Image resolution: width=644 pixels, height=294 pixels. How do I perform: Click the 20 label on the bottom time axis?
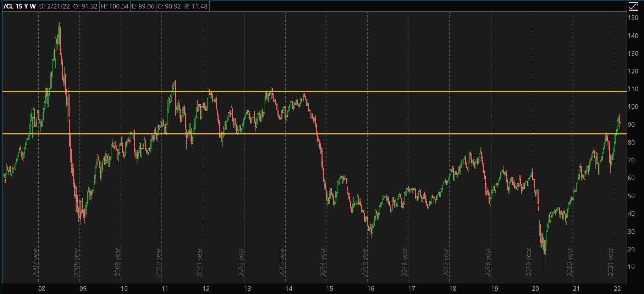coord(535,288)
